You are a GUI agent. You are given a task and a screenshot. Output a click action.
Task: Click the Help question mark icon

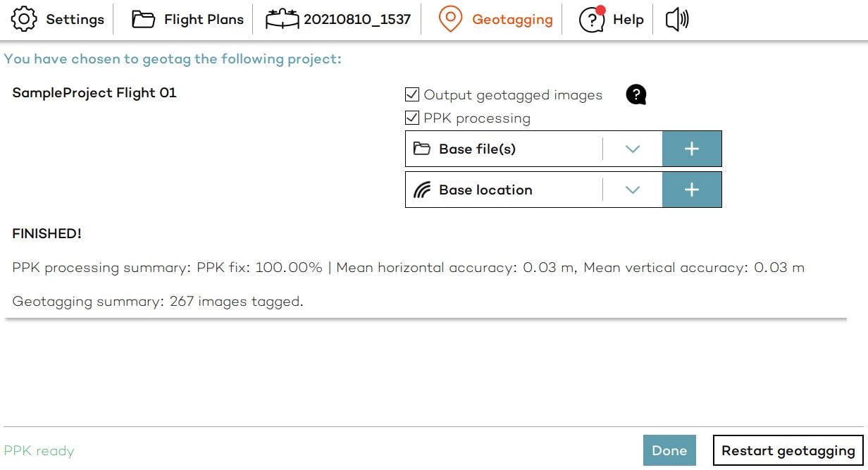click(591, 20)
